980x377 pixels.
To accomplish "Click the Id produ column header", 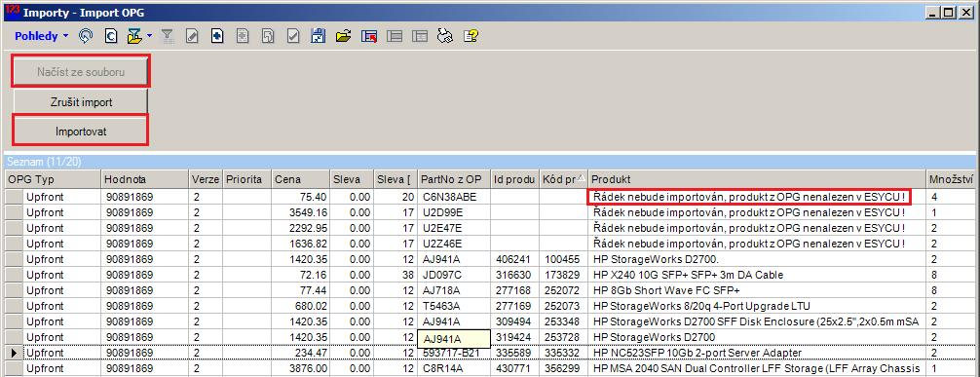I will 515,180.
